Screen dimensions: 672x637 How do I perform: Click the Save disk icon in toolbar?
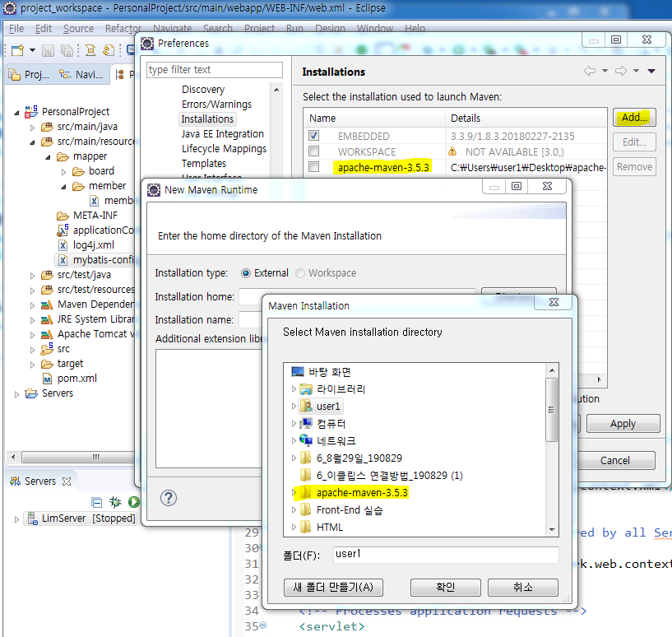(48, 51)
